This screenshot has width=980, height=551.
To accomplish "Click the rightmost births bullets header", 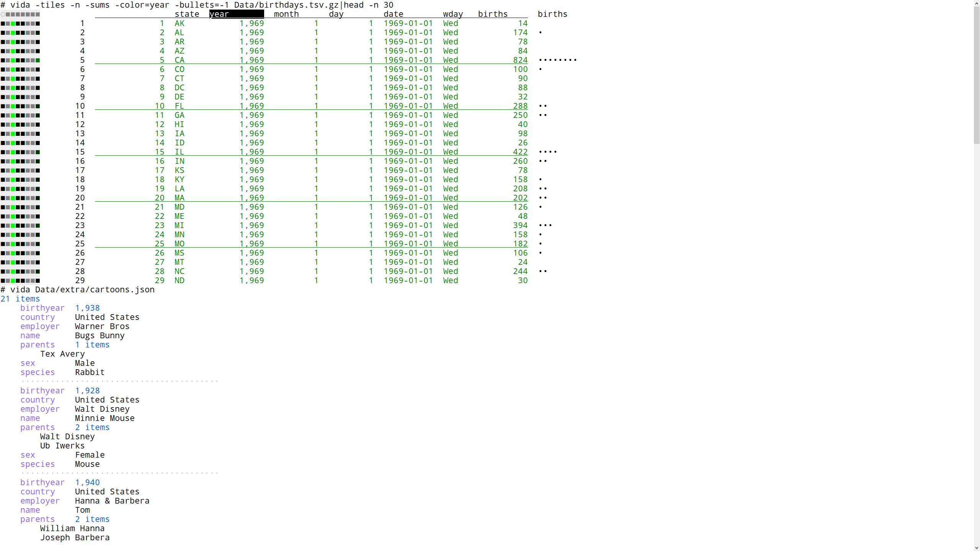I will coord(552,14).
